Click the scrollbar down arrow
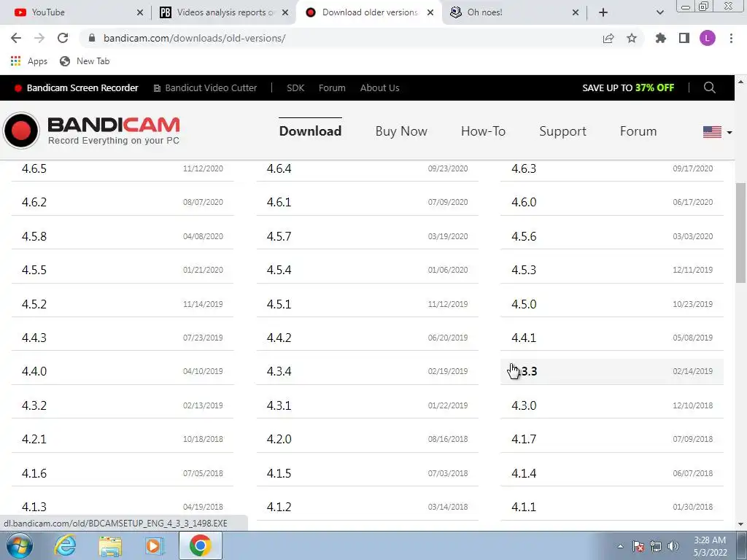This screenshot has width=747, height=560. pos(741,524)
